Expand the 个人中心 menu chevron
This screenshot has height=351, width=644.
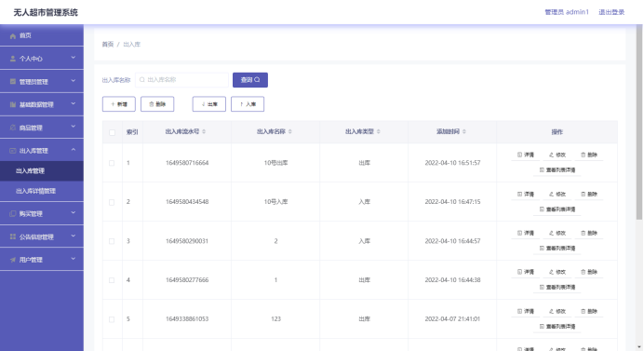pyautogui.click(x=74, y=58)
